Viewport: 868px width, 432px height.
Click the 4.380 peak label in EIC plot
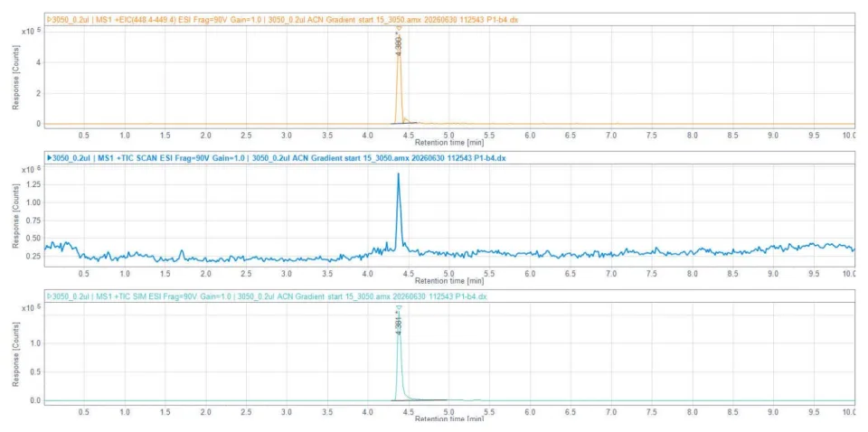pyautogui.click(x=399, y=44)
